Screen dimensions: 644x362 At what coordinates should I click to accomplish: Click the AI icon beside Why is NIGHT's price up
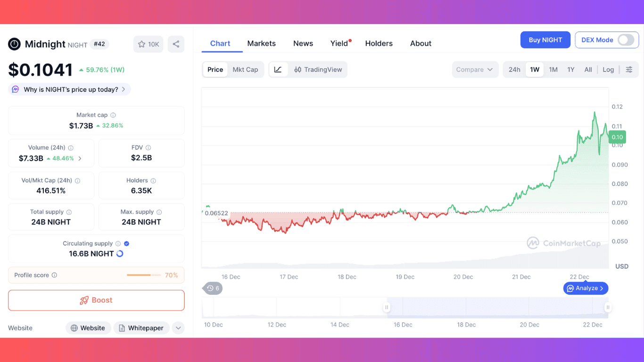pos(16,90)
